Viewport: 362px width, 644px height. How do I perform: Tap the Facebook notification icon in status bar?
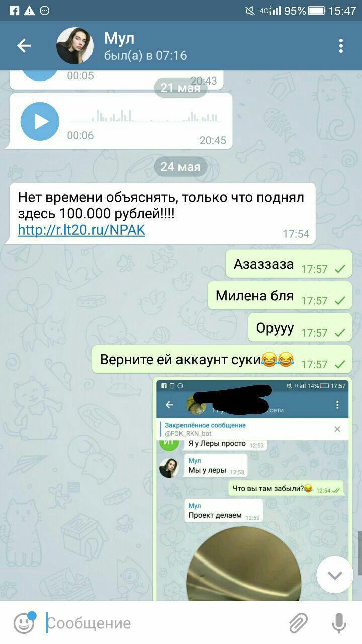pyautogui.click(x=14, y=10)
